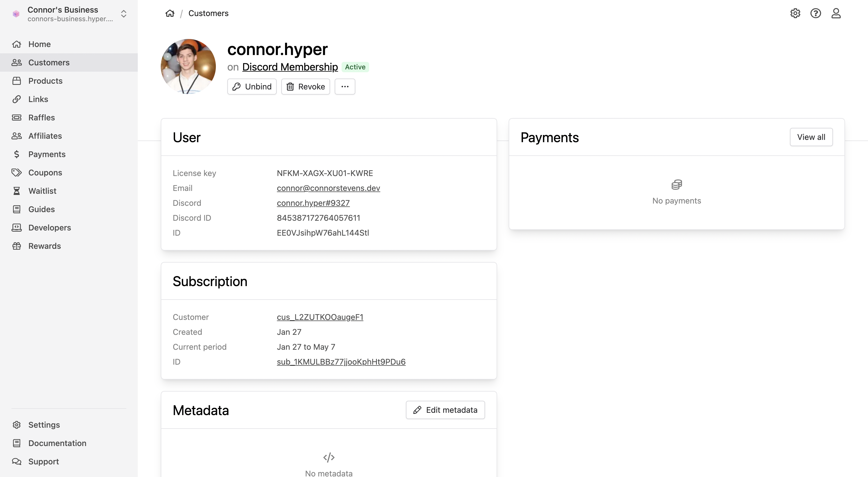Click the connor.hyper profile avatar
Screen dimensions: 868x477
(188, 66)
